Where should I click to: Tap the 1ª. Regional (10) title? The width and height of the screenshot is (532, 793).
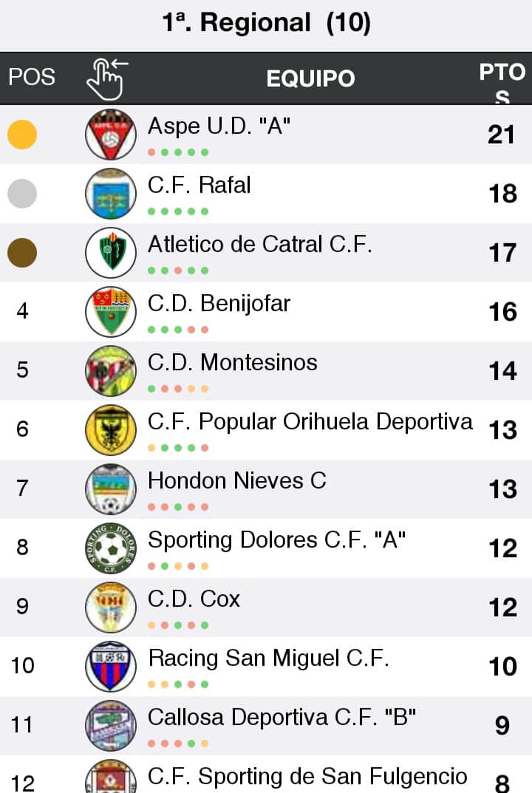coord(266,23)
